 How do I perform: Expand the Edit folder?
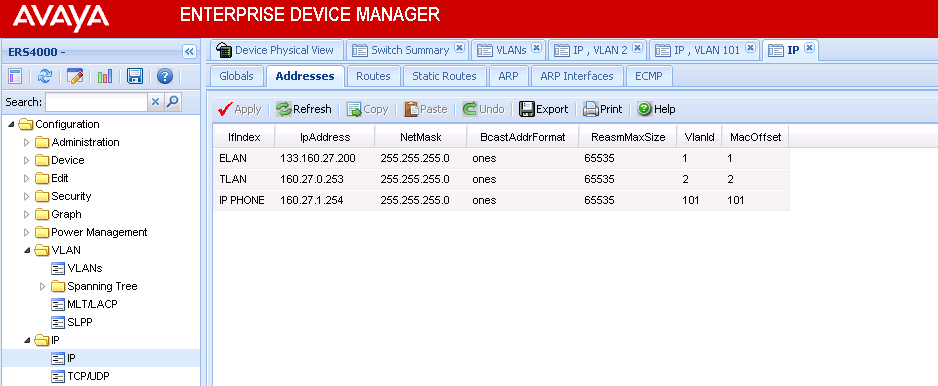pyautogui.click(x=26, y=178)
